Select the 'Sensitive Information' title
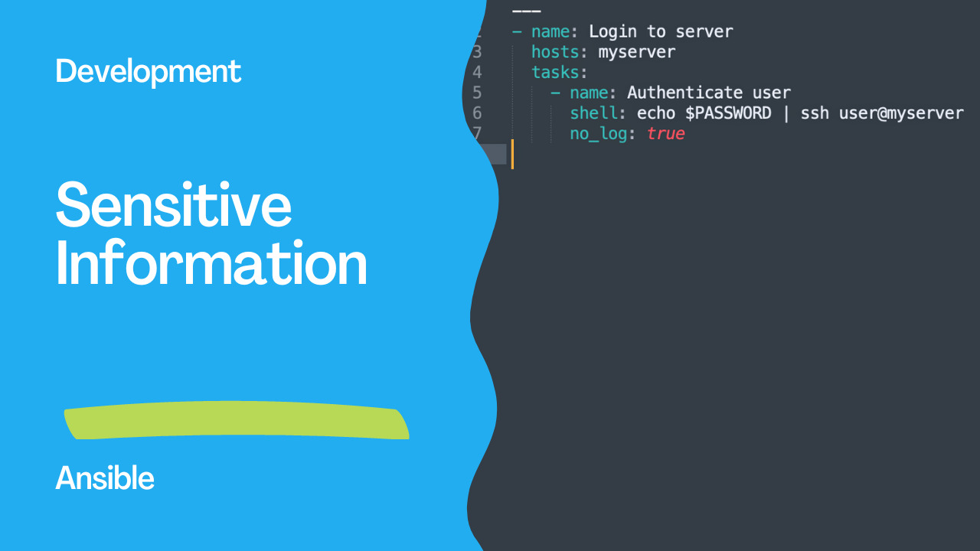Viewport: 980px width, 551px height. tap(211, 233)
